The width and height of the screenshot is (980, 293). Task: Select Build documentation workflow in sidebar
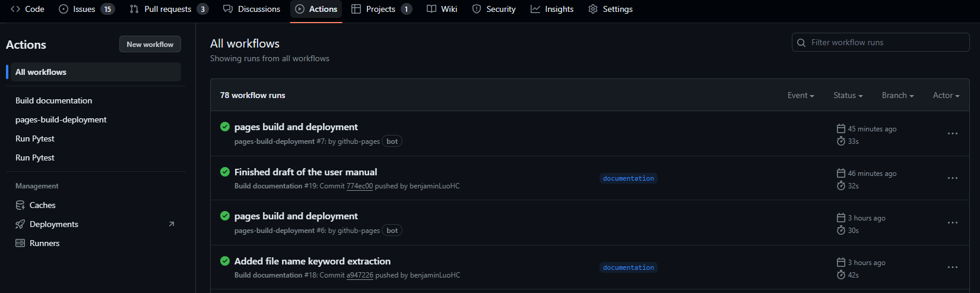point(54,100)
